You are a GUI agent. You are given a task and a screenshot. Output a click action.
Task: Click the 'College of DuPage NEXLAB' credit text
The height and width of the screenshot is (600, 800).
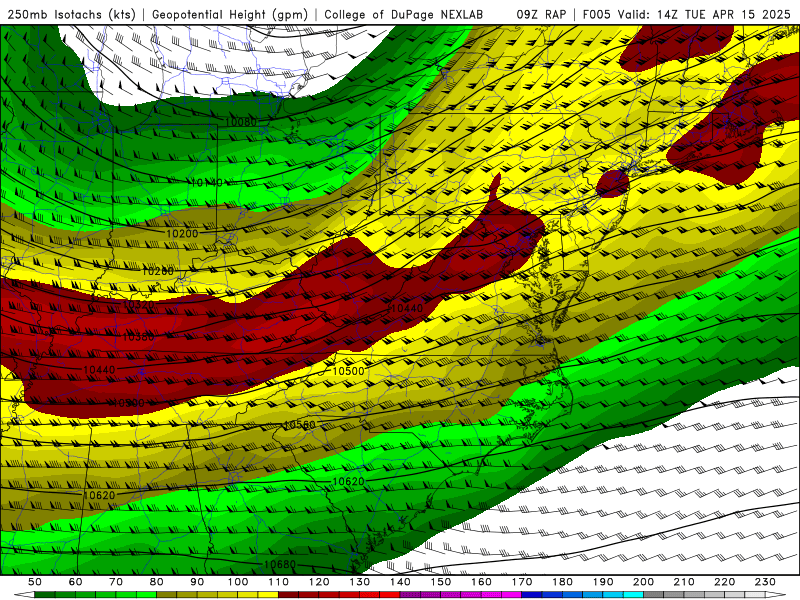coord(404,15)
